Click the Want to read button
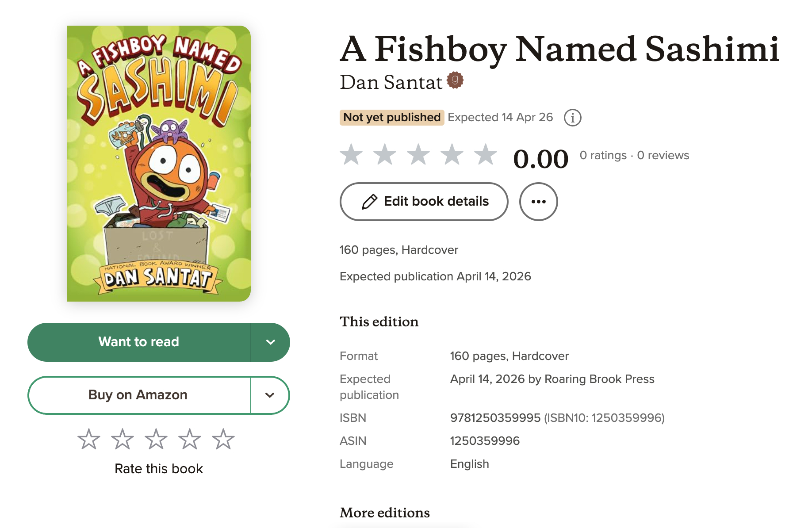Viewport: 812px width, 528px height. 139,342
